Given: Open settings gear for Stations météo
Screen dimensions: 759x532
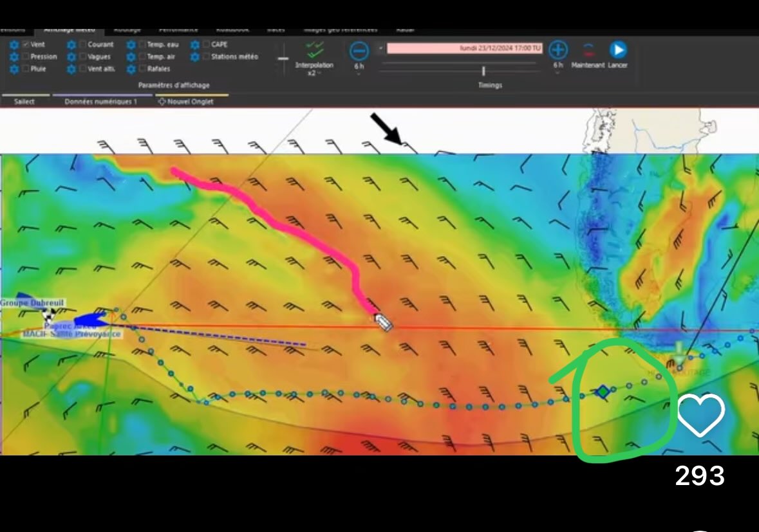Looking at the screenshot, I should point(195,57).
